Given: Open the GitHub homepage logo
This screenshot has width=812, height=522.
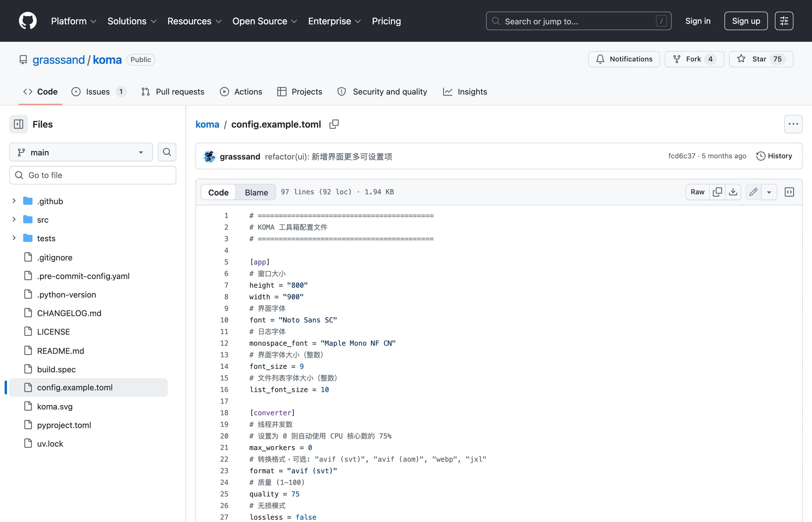Looking at the screenshot, I should pyautogui.click(x=28, y=21).
